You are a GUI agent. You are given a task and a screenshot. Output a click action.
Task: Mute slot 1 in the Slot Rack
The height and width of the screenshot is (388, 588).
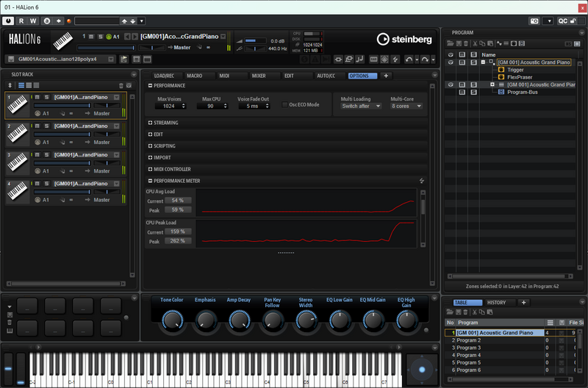37,97
